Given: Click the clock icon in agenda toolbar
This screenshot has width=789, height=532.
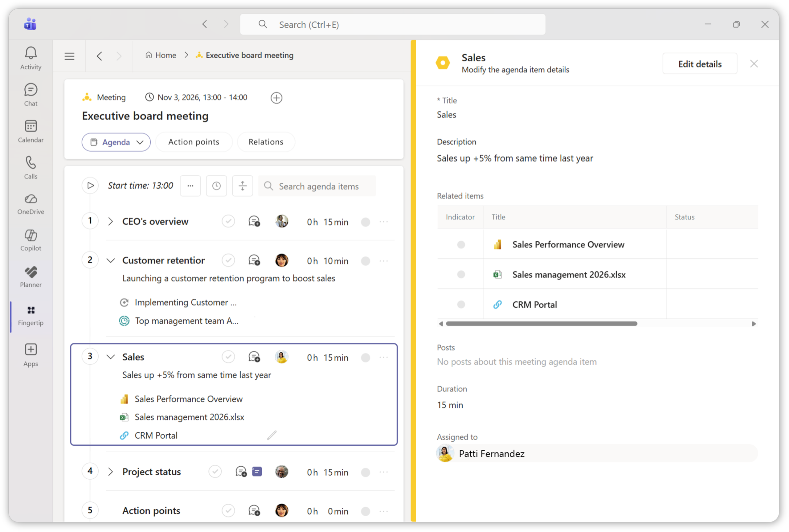Looking at the screenshot, I should tap(216, 186).
